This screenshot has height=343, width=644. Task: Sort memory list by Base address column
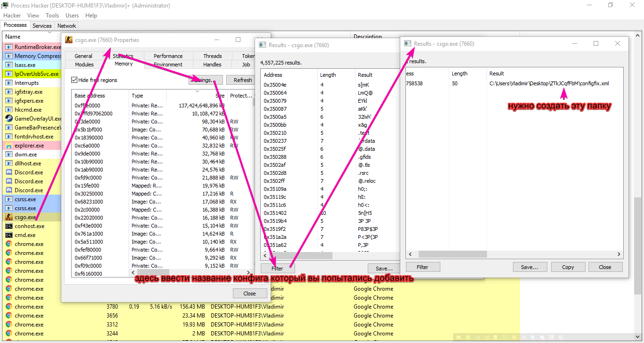99,96
